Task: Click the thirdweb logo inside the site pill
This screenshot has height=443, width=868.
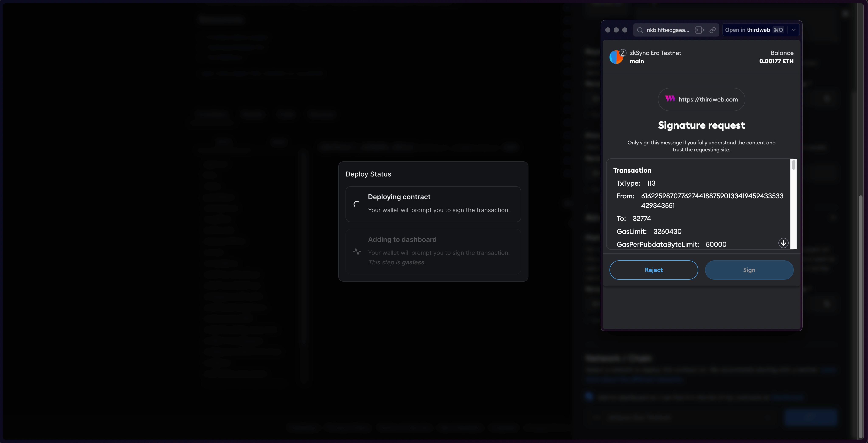Action: (x=670, y=99)
